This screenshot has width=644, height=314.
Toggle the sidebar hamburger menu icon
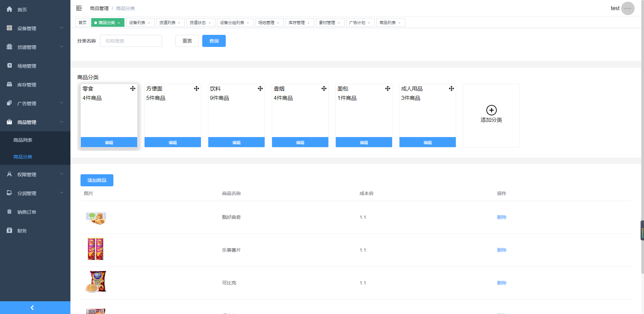point(79,8)
